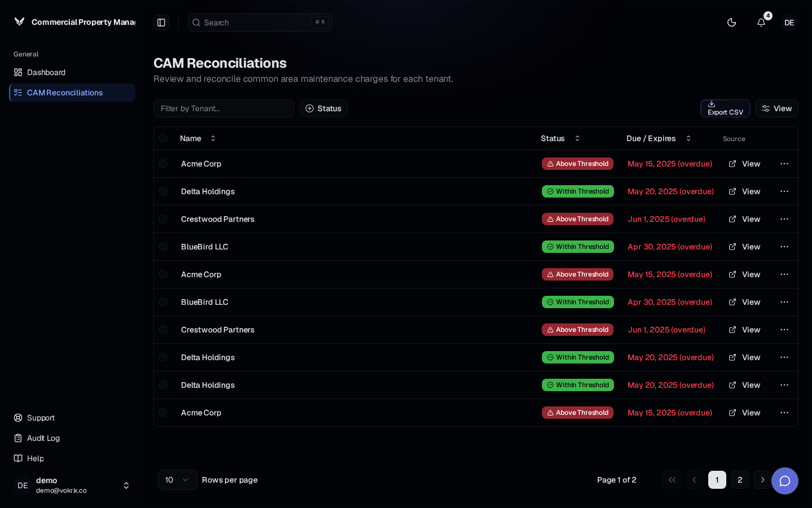Select the first BlueBird LLC row checkbox

point(163,247)
